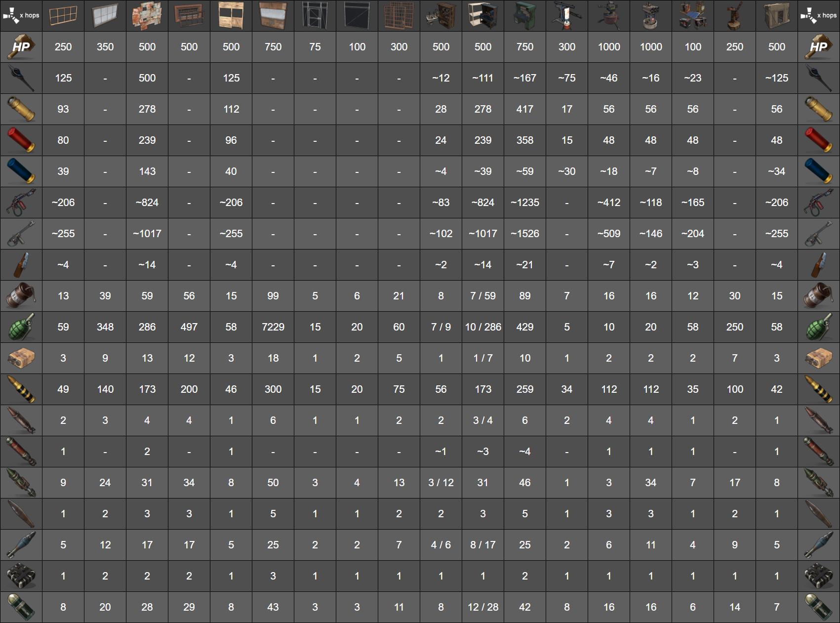The width and height of the screenshot is (840, 623).
Task: Click the HP value 350
Action: click(105, 47)
